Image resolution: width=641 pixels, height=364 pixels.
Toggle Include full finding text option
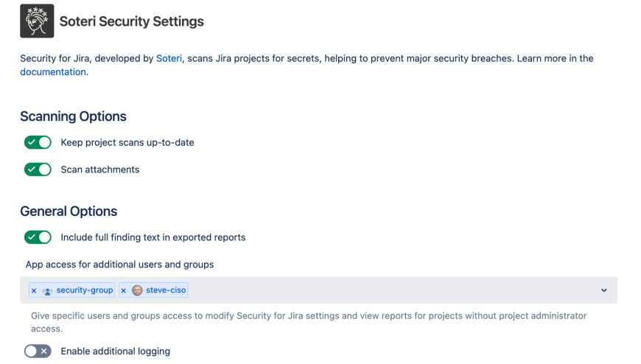pyautogui.click(x=38, y=237)
